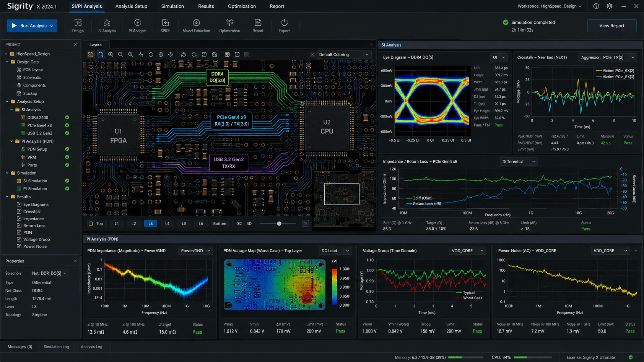Open the eye diagram UI unit dropdown
Screen dimensions: 644x362
(499, 57)
